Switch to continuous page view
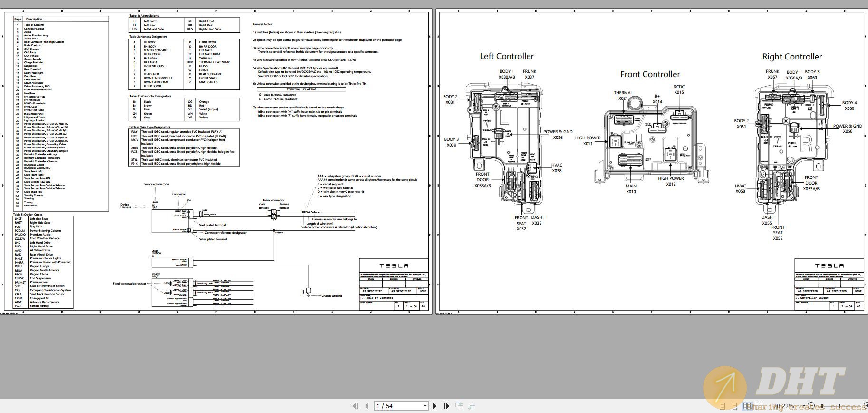This screenshot has height=413, width=868. click(734, 406)
